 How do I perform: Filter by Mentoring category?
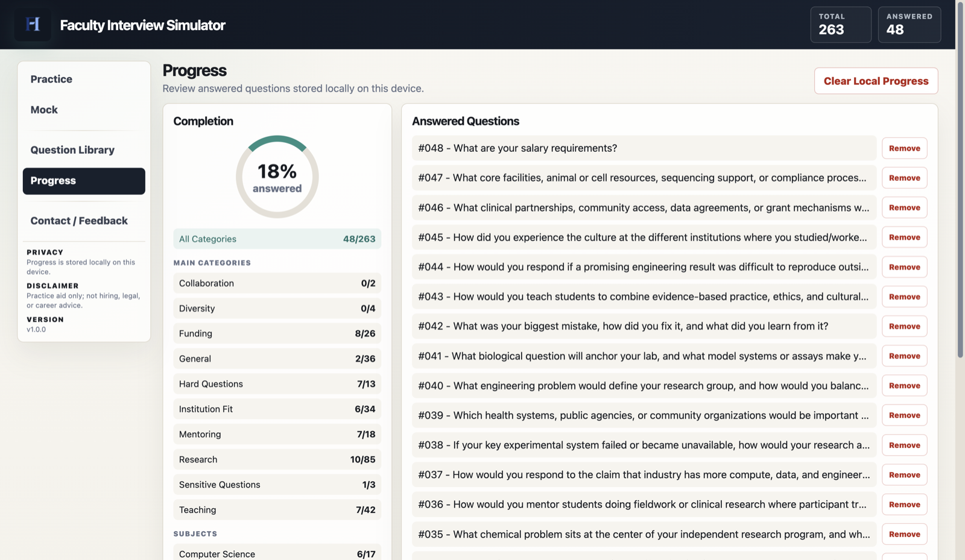pos(277,434)
